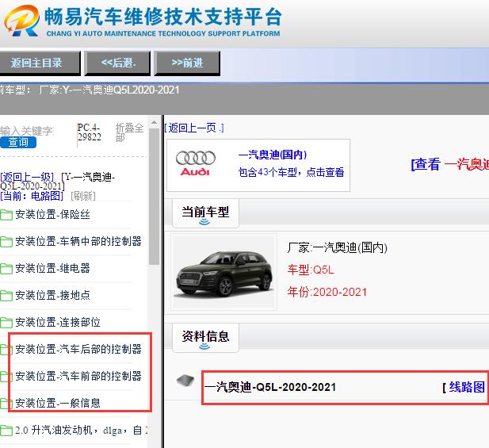Image resolution: width=489 pixels, height=448 pixels.
Task: Select tree item 安装位置-接地点
Action: click(53, 295)
